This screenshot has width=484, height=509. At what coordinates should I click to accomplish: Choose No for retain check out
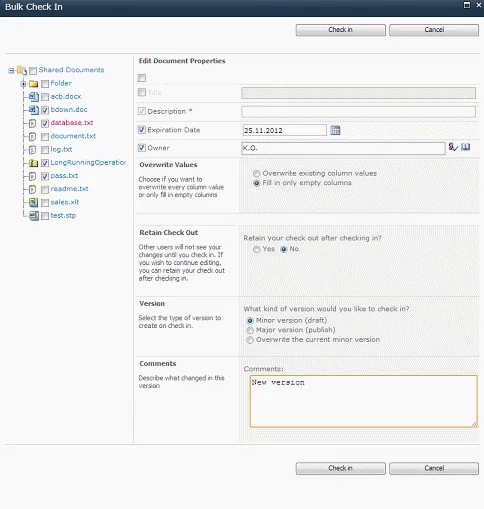284,249
